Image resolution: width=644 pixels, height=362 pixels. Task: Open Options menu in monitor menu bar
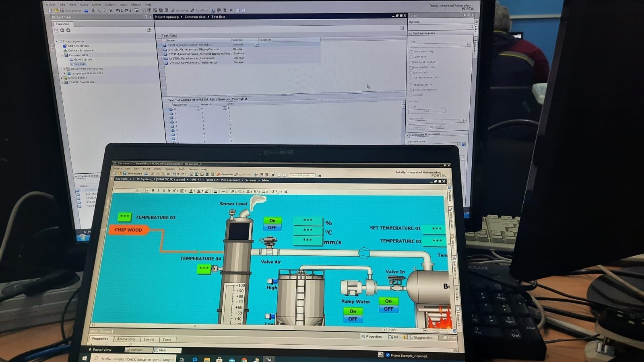(x=110, y=5)
